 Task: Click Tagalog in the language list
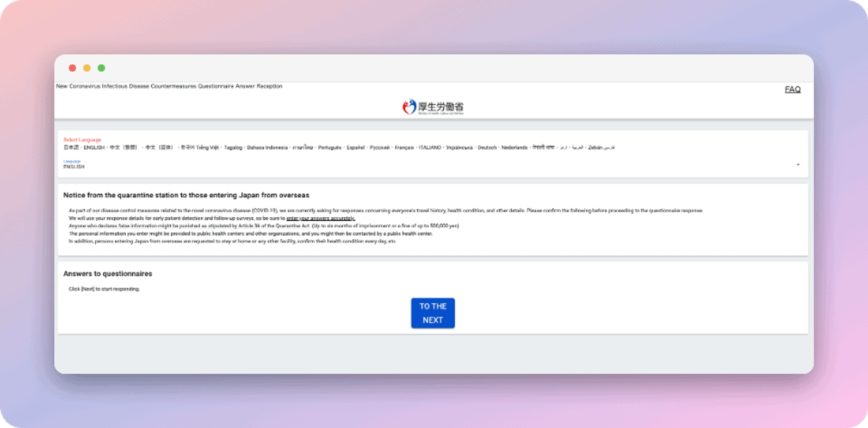coord(233,147)
